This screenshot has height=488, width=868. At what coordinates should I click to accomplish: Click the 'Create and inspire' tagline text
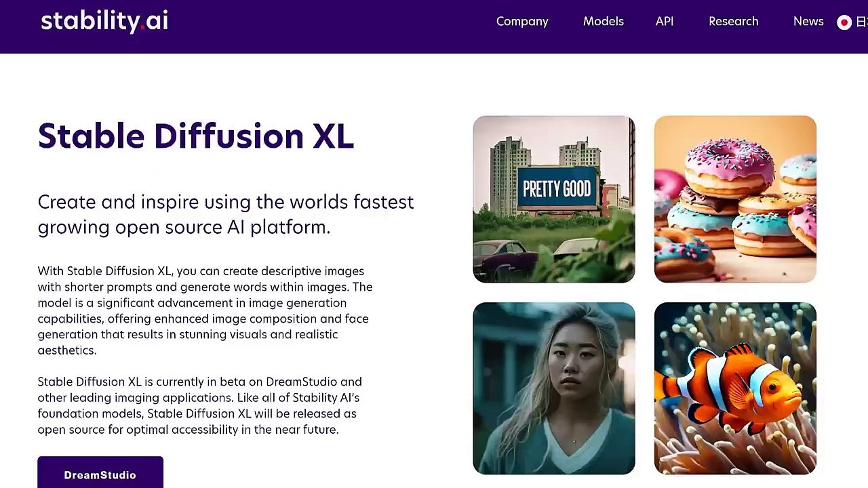[x=226, y=214]
